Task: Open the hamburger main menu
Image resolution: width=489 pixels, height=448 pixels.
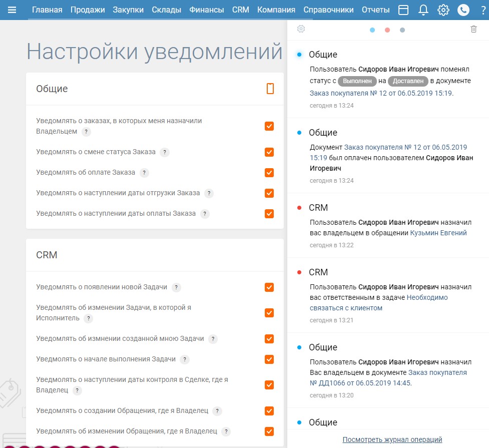Action: (13, 10)
